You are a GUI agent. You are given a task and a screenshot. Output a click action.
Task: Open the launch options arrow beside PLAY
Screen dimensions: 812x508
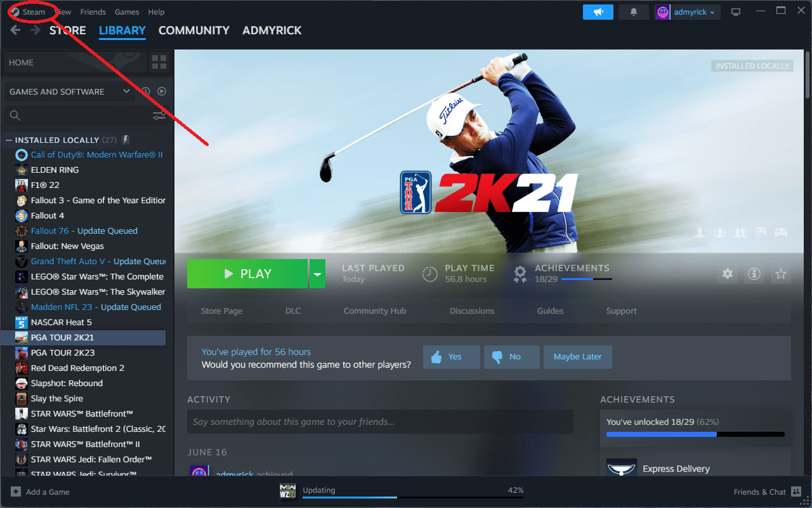click(317, 274)
